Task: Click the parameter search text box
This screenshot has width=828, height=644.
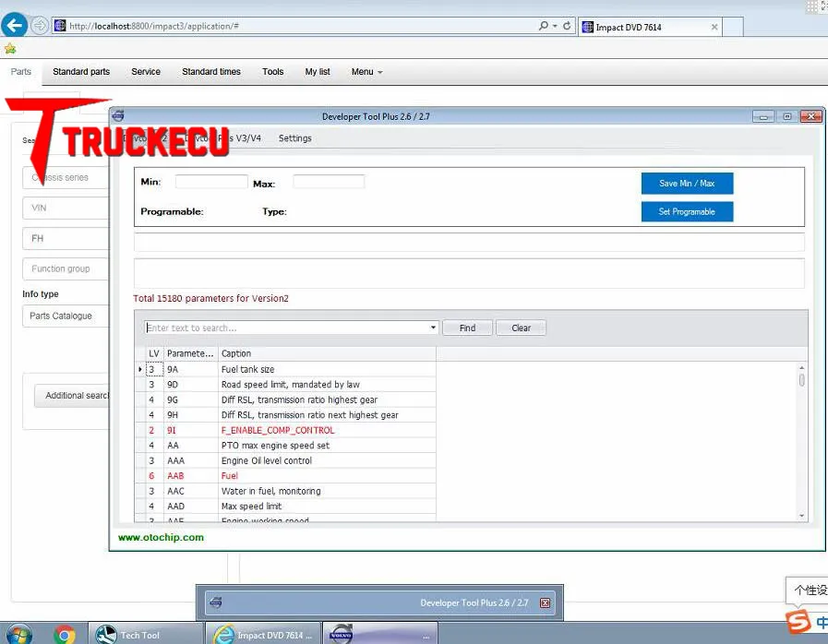Action: [287, 328]
